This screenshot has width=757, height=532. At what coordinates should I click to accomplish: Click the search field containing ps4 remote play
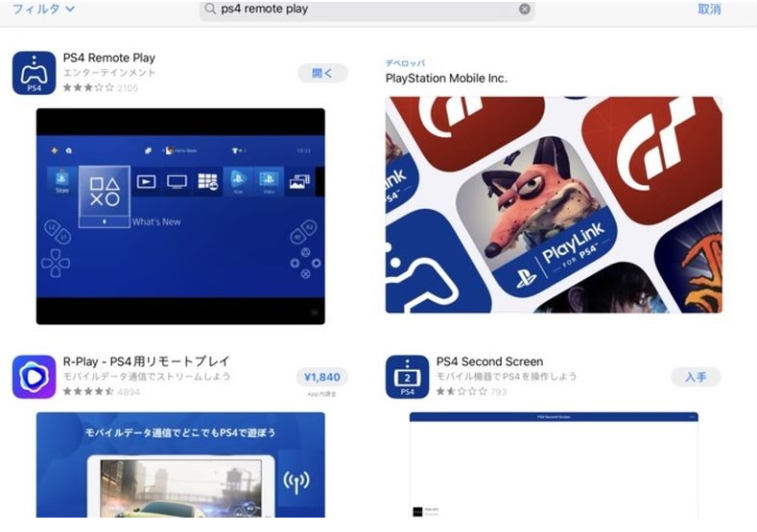point(367,10)
